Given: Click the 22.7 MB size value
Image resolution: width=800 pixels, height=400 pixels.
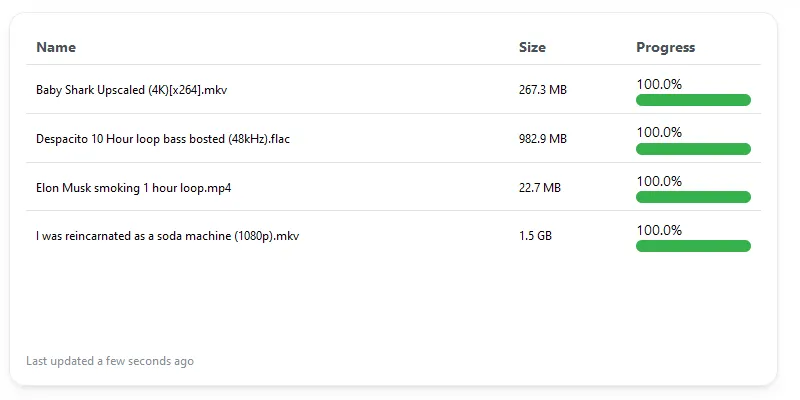Looking at the screenshot, I should click(x=540, y=187).
